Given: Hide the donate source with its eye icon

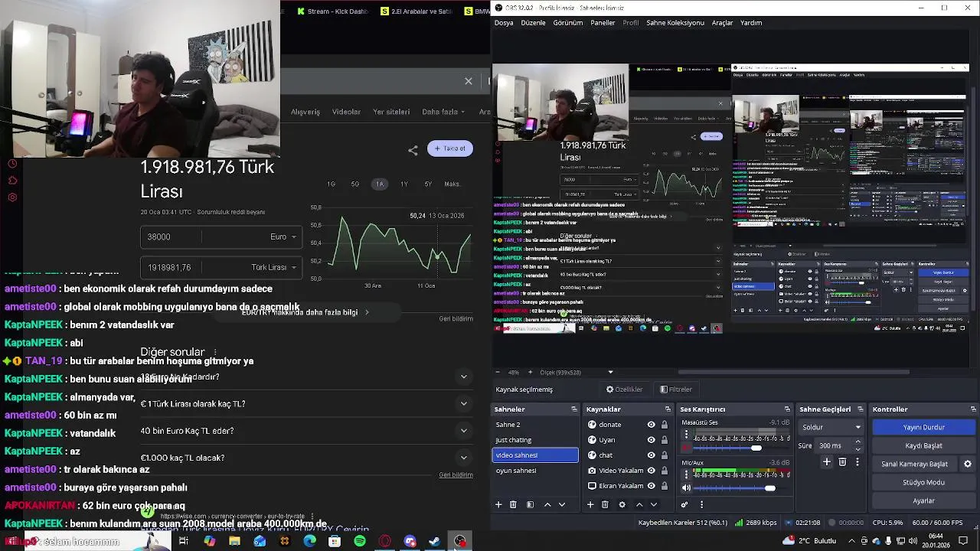Looking at the screenshot, I should (652, 425).
